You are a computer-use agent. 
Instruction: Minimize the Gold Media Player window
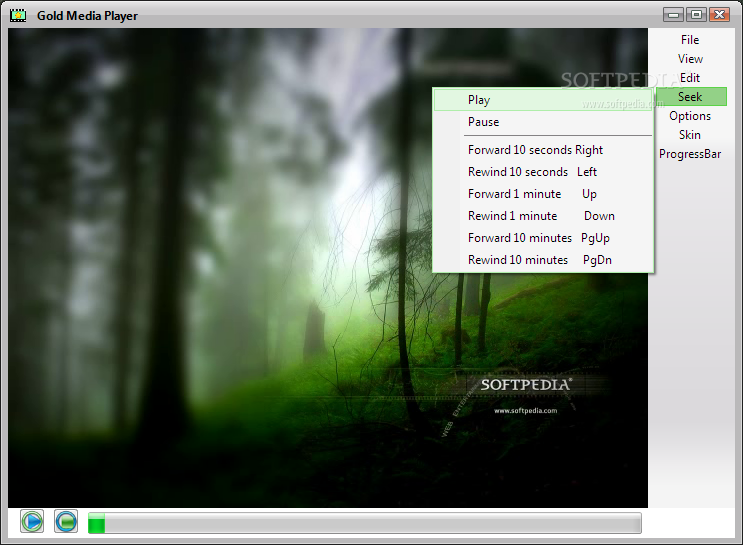[x=673, y=15]
